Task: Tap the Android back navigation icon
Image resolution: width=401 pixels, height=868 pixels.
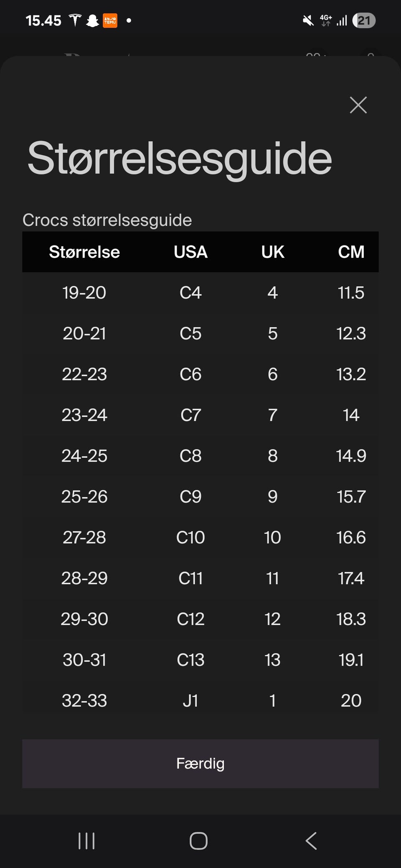Action: point(311,840)
